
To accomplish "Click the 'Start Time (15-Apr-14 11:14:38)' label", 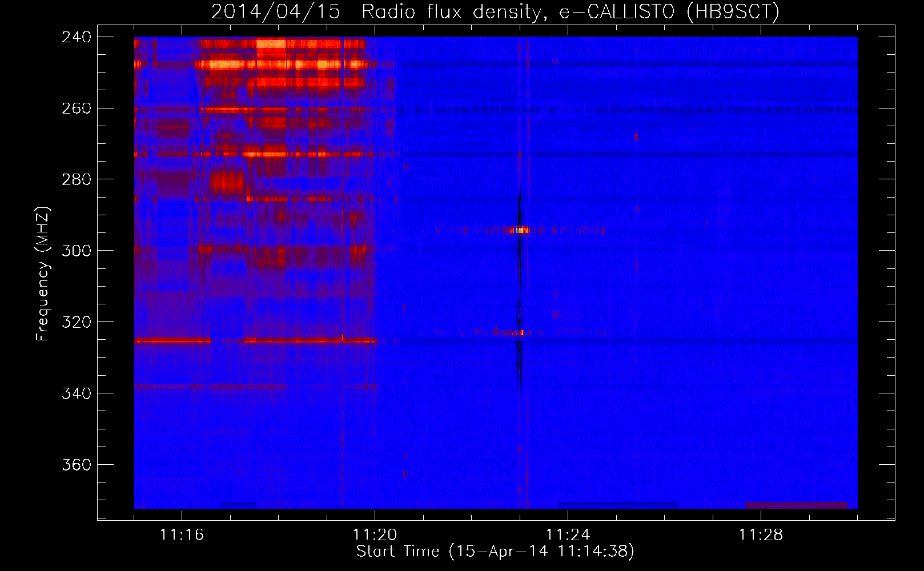I will tap(495, 552).
